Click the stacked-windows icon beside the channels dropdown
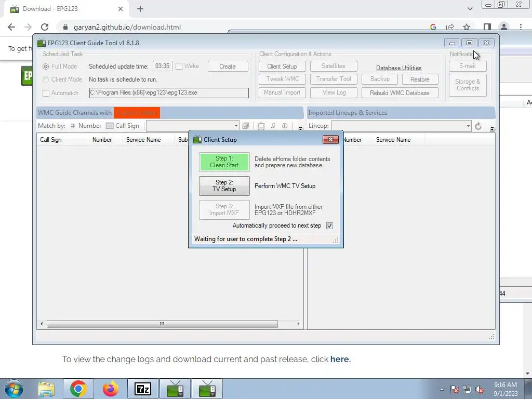Image resolution: width=532 pixels, height=399 pixels. click(x=246, y=126)
